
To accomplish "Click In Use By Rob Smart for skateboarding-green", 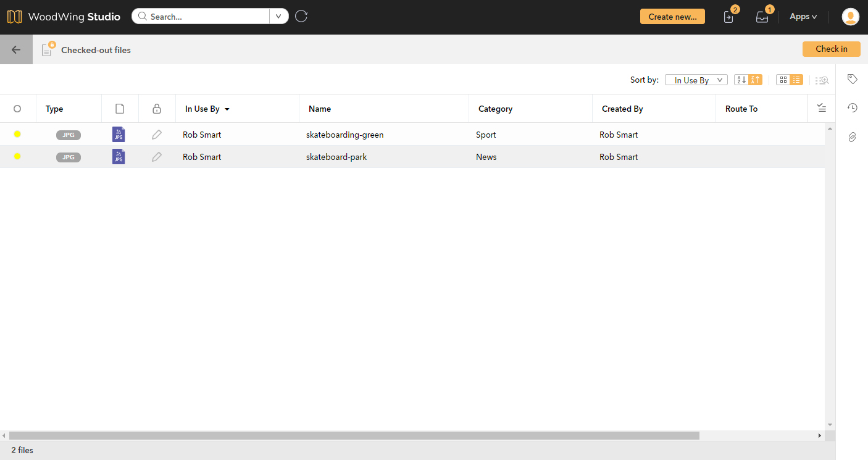I will (x=202, y=135).
